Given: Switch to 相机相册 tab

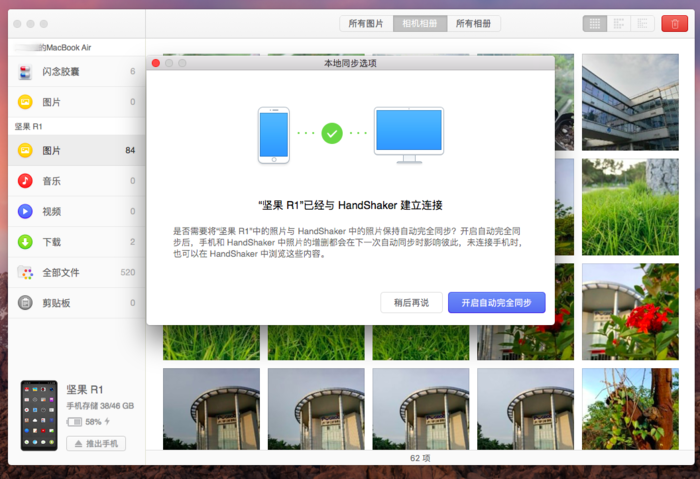Looking at the screenshot, I should click(420, 24).
